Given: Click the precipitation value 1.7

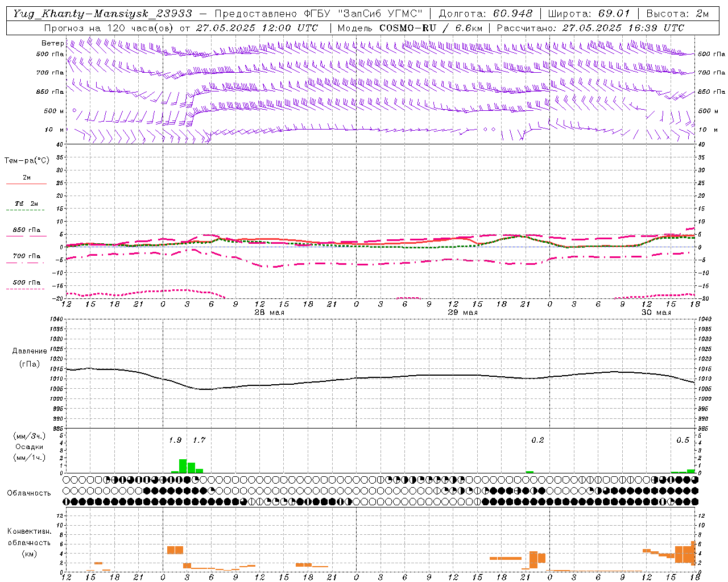Looking at the screenshot, I should coord(199,440).
